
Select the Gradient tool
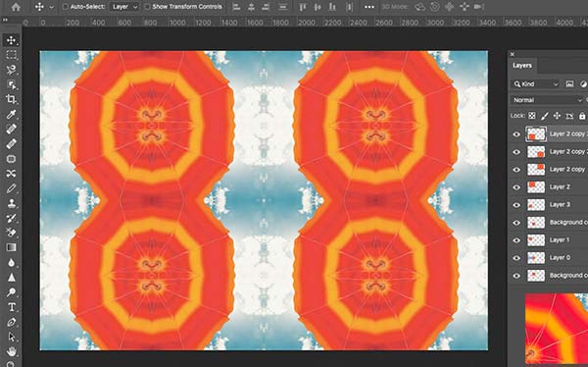pos(11,247)
